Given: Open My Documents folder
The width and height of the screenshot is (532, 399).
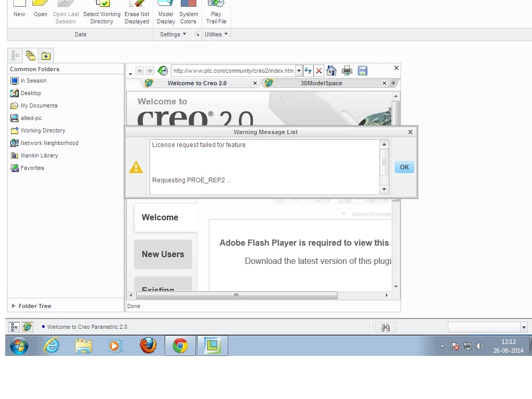Looking at the screenshot, I should click(34, 105).
